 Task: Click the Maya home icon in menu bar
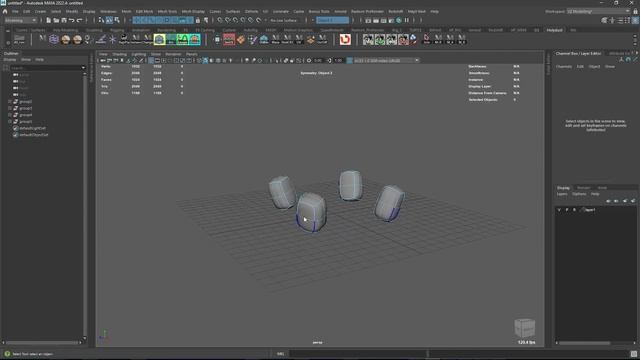(x=5, y=11)
